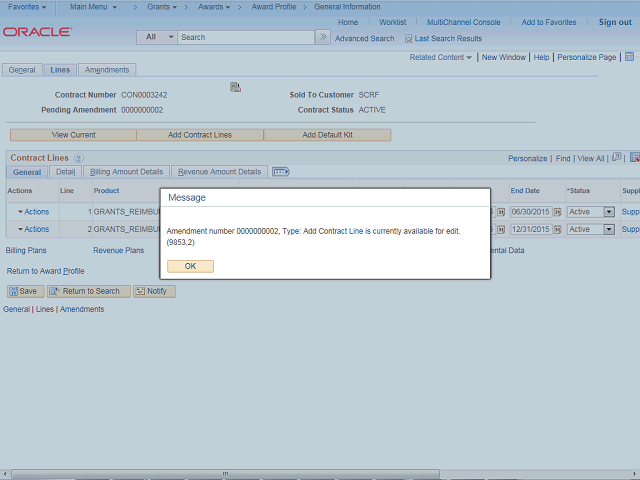
Task: Click the Notify button
Action: tap(154, 291)
